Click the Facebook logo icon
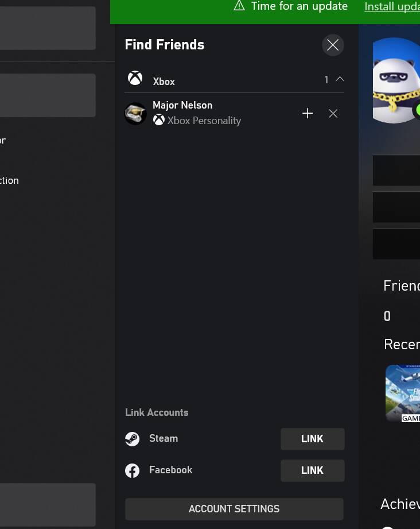 [132, 470]
